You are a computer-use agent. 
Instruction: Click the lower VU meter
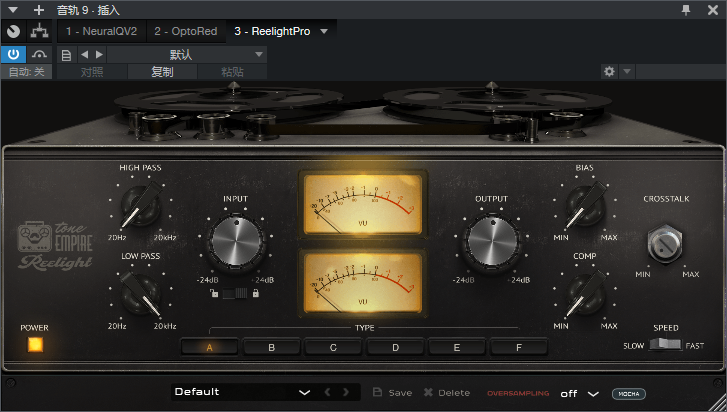363,283
